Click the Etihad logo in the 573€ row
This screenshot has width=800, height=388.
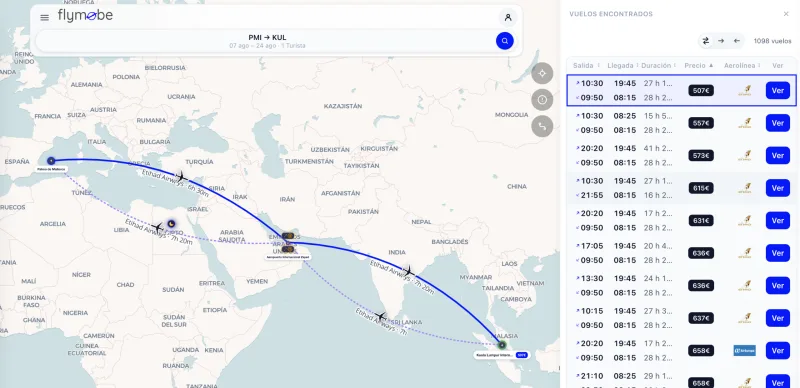745,156
